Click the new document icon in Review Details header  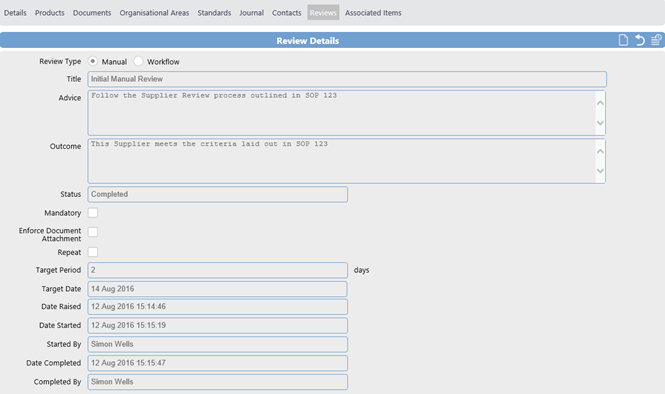[x=623, y=40]
